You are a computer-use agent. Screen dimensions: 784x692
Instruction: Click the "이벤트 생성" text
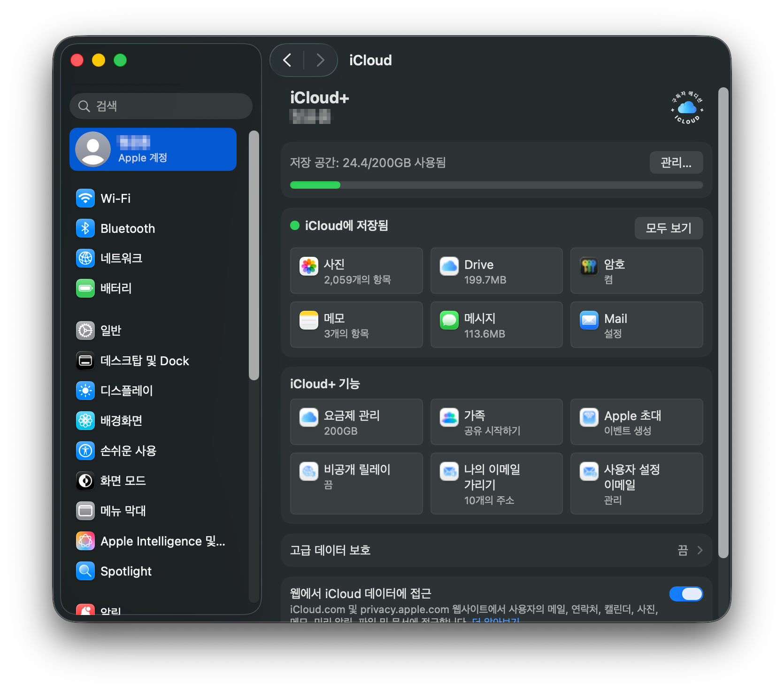point(628,431)
